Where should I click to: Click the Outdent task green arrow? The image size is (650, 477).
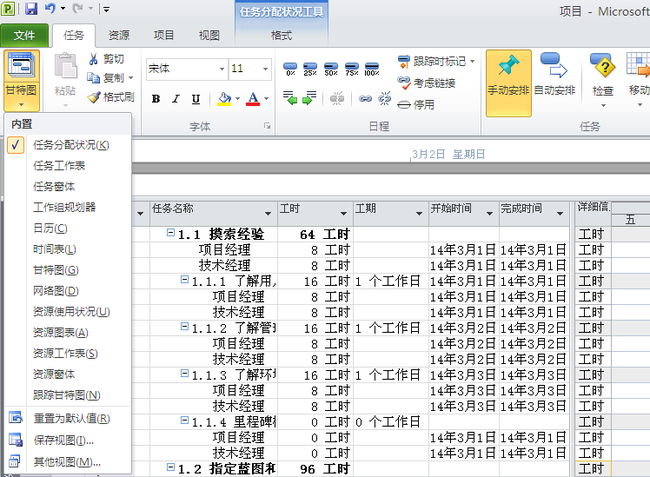point(290,98)
